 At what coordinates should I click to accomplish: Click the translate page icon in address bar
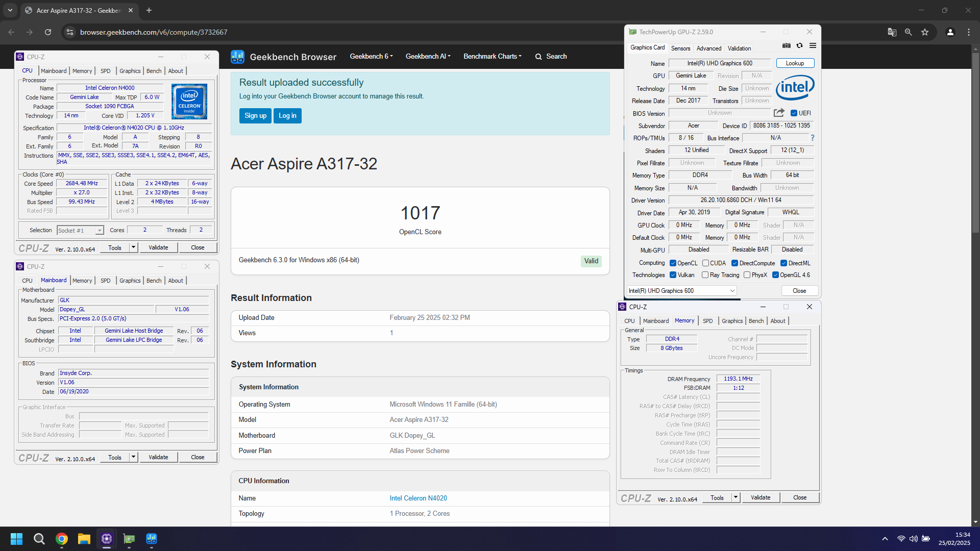pyautogui.click(x=892, y=32)
